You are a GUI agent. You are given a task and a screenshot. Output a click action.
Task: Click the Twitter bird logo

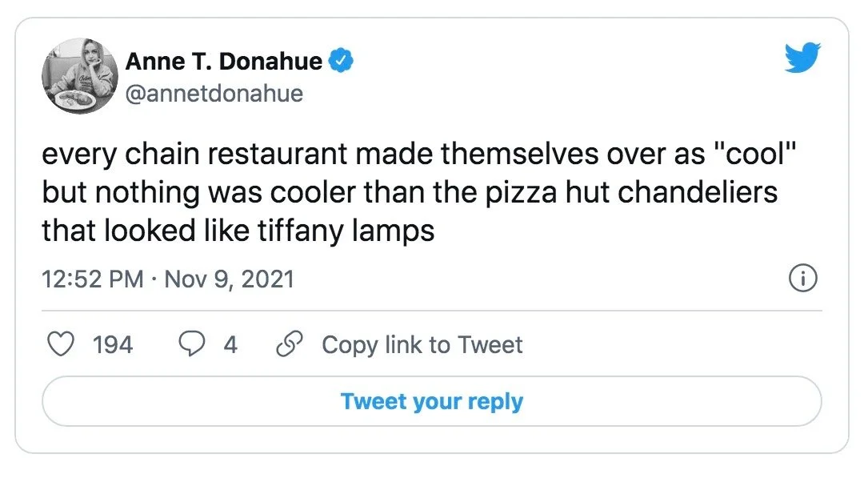point(802,59)
